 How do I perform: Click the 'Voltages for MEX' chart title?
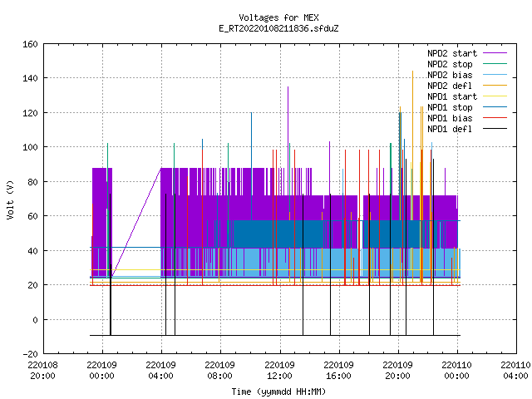coord(278,17)
